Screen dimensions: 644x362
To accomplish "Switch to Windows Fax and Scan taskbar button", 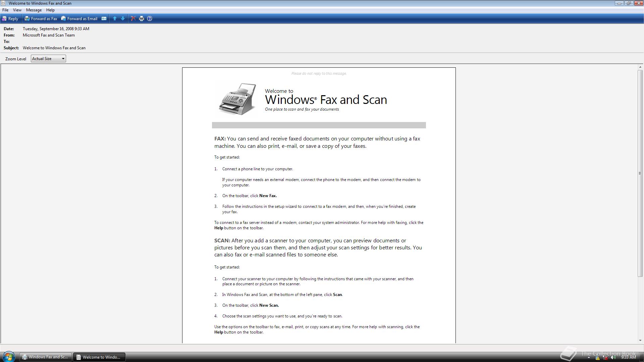I will tap(46, 357).
